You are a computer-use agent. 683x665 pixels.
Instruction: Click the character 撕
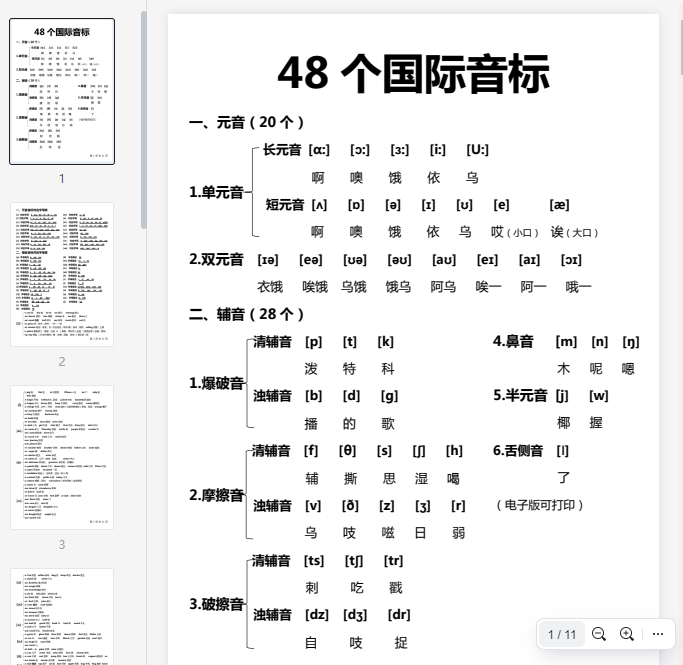pos(350,479)
